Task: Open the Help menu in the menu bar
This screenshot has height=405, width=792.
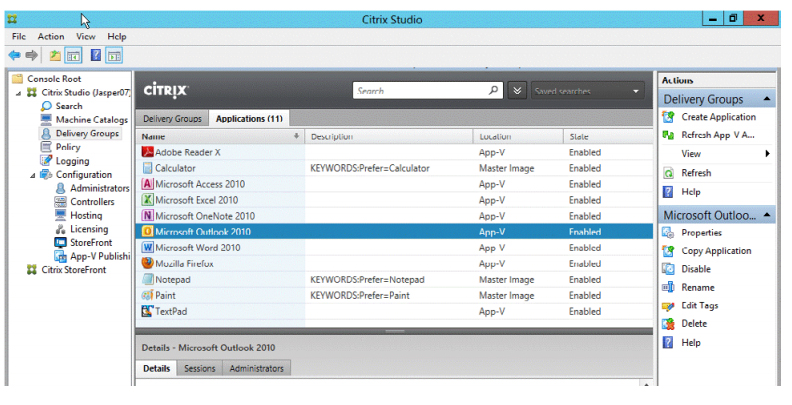Action: tap(117, 36)
